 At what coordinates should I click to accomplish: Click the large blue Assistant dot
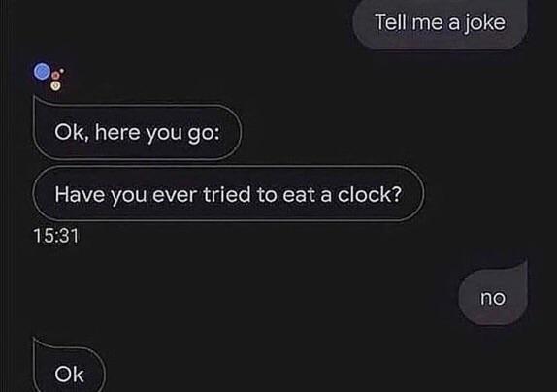pyautogui.click(x=42, y=72)
